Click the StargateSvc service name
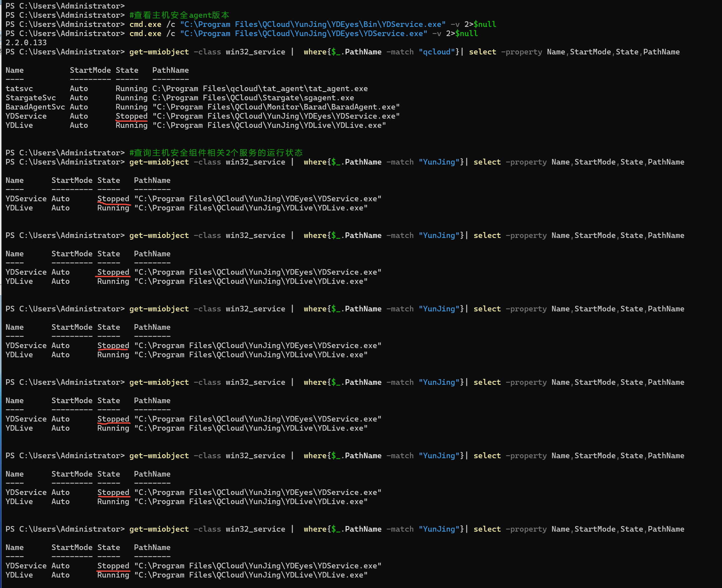This screenshot has width=722, height=588. (30, 98)
